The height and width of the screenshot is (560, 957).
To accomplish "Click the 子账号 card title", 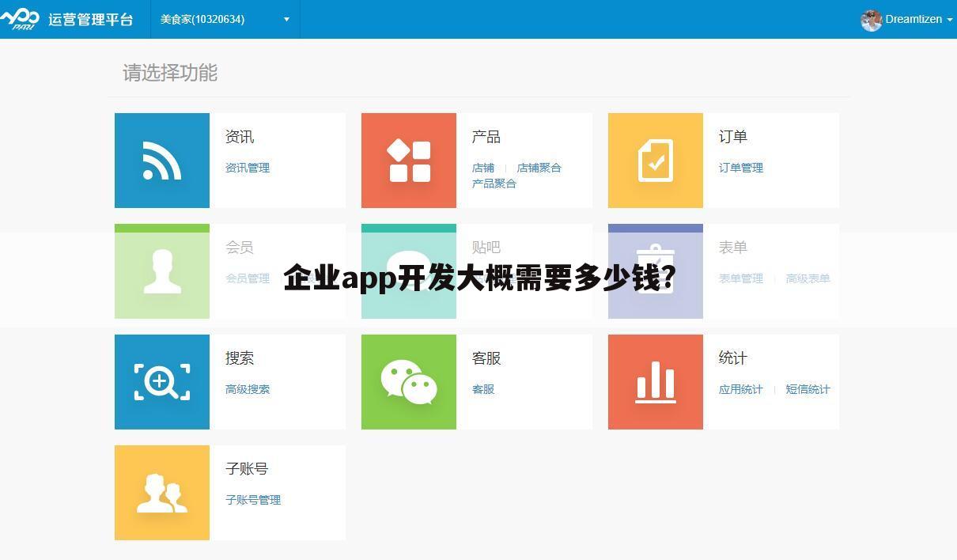I will tap(247, 469).
